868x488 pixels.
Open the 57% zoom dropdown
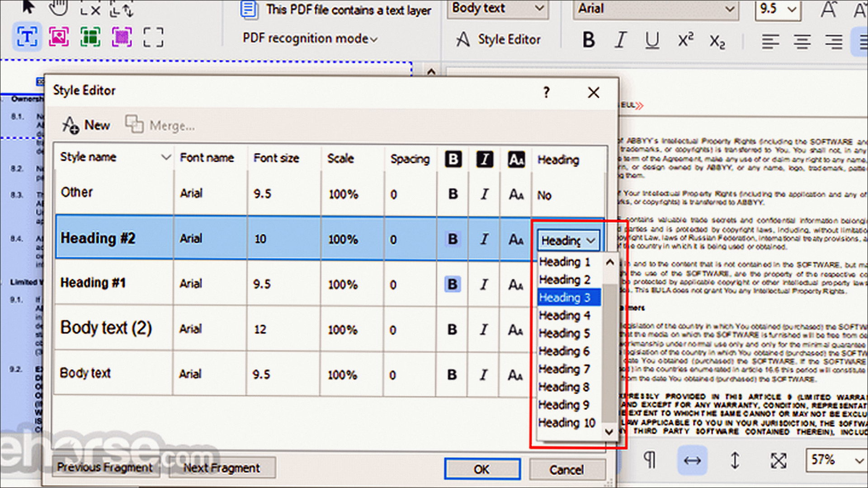(836, 460)
